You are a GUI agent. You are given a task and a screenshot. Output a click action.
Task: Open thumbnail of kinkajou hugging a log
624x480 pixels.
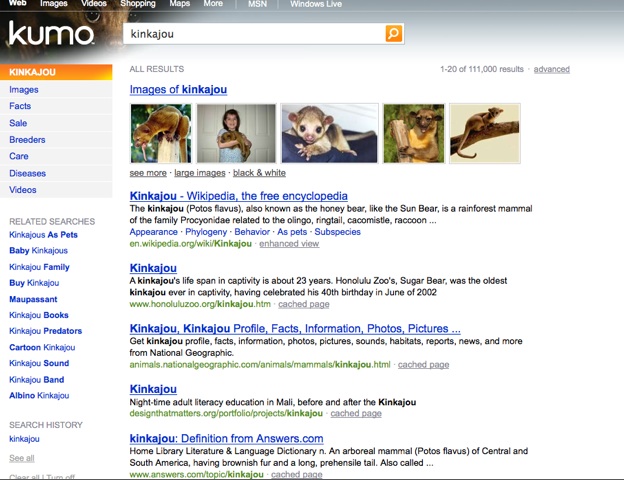(414, 133)
